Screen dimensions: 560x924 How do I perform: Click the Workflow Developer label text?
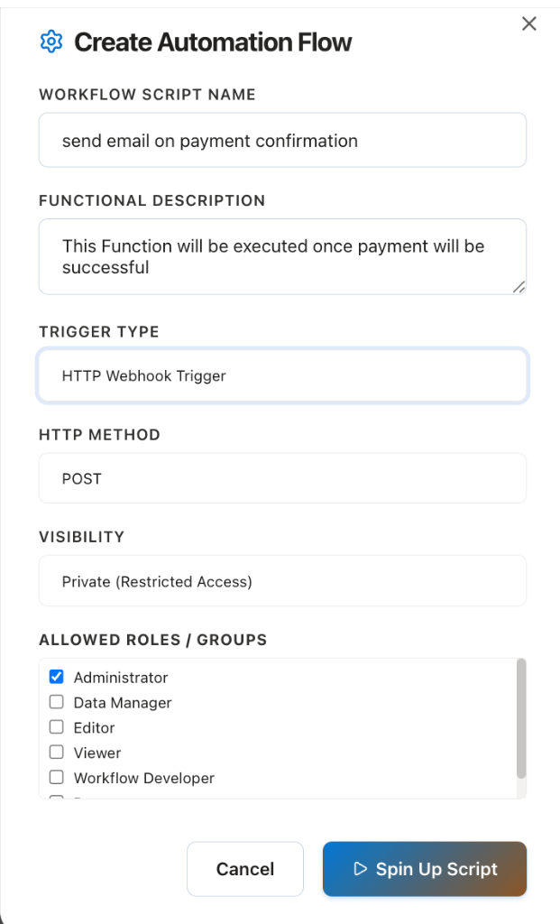(143, 778)
